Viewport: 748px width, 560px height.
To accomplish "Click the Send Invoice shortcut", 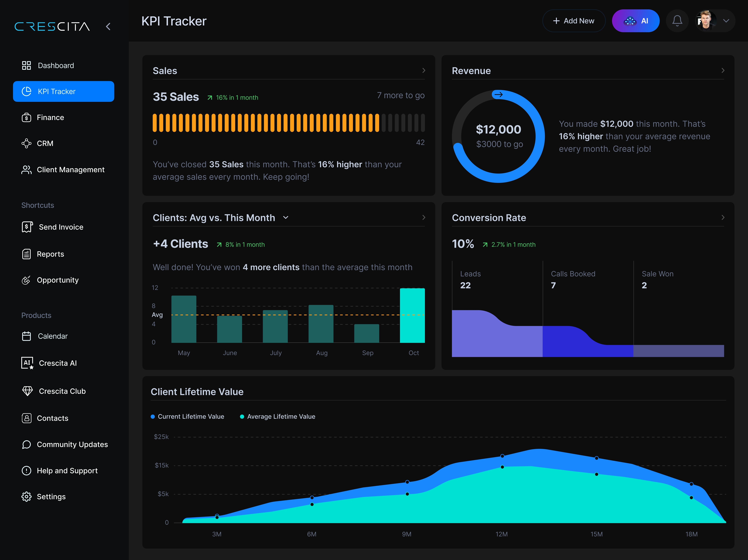I will click(x=61, y=227).
